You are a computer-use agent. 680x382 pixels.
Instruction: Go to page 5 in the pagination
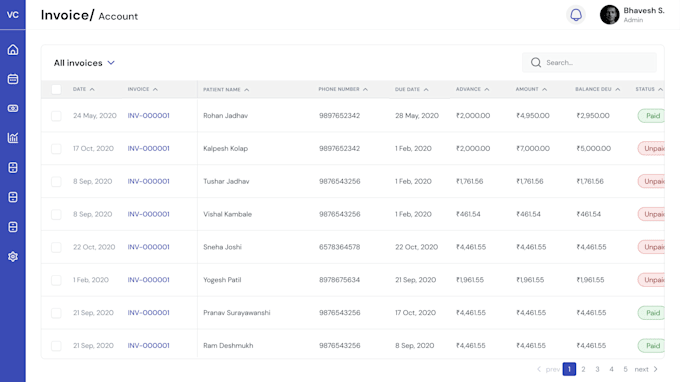click(625, 369)
